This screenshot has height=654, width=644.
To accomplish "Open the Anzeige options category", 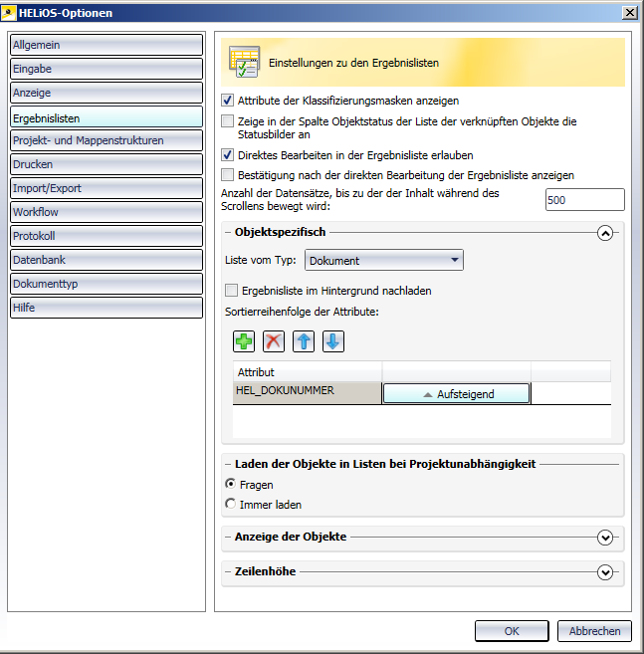I will click(107, 93).
